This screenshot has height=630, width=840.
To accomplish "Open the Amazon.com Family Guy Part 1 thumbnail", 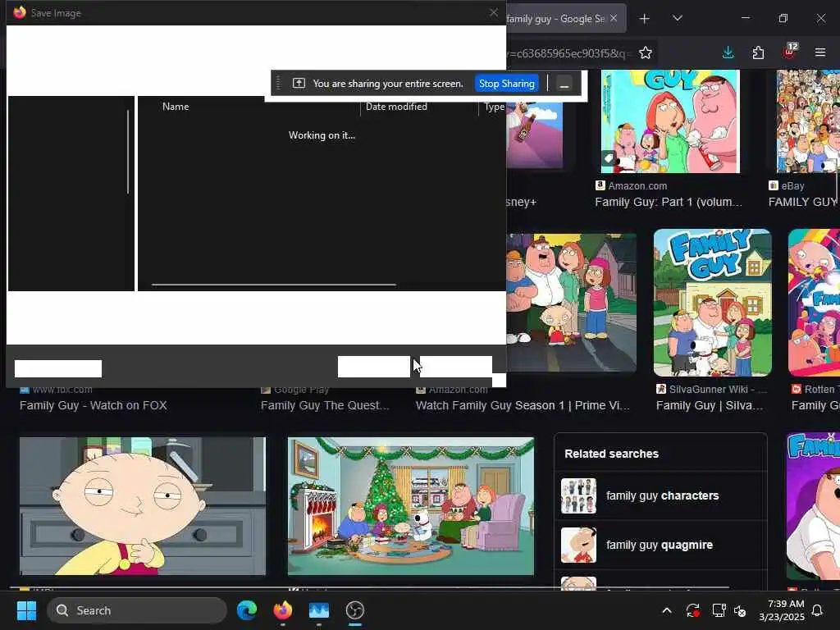I will (x=670, y=121).
